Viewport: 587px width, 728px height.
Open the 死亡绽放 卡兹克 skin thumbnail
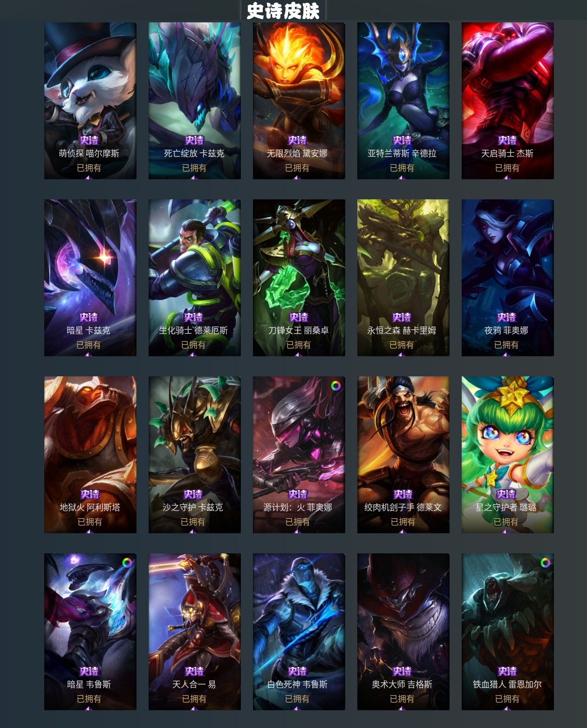tap(195, 101)
